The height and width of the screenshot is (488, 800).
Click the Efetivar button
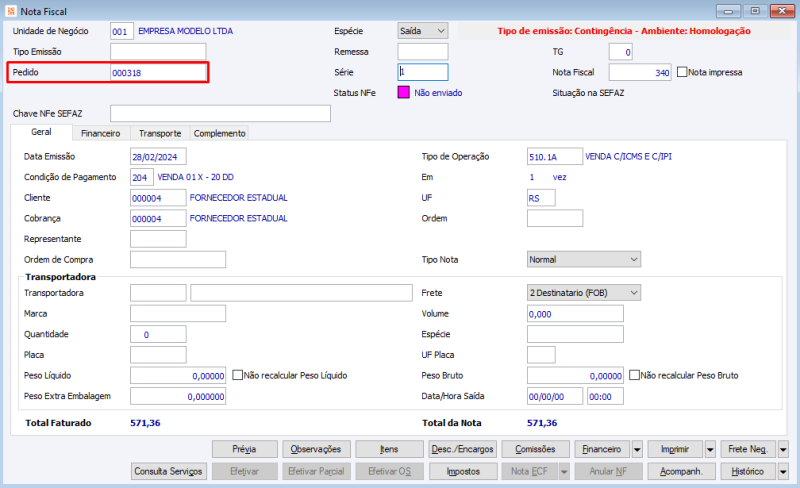[244, 471]
